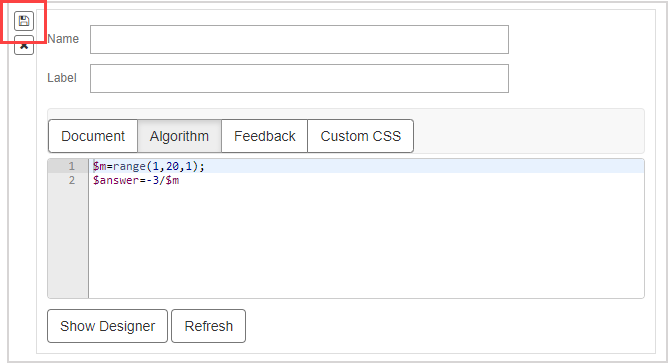The height and width of the screenshot is (363, 668).
Task: Click the X cancel icon below save
Action: 24,46
